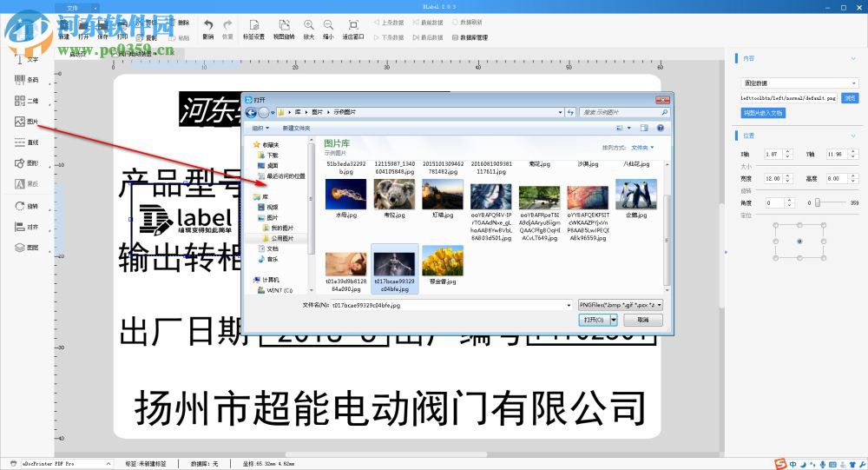Click the help icon in Open dialog
The image size is (868, 470).
coord(661,128)
